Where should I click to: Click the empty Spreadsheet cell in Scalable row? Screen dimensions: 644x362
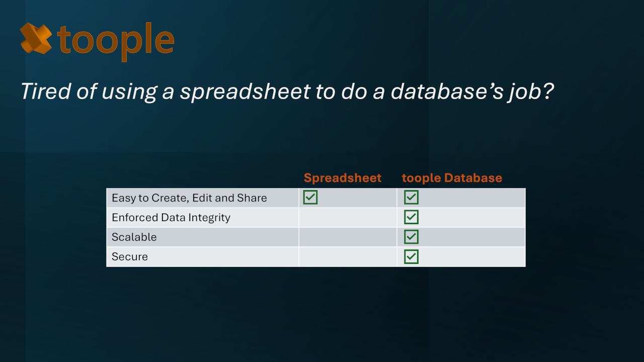tap(348, 237)
